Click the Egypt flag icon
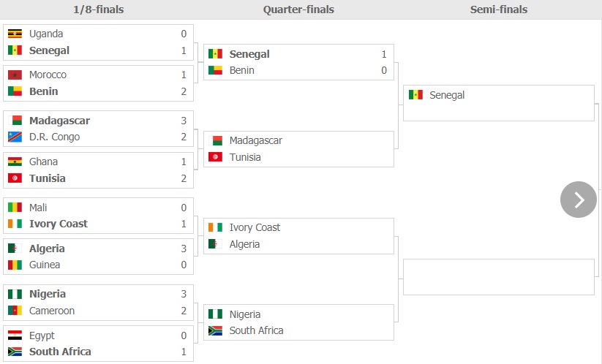The width and height of the screenshot is (602, 364). point(15,335)
